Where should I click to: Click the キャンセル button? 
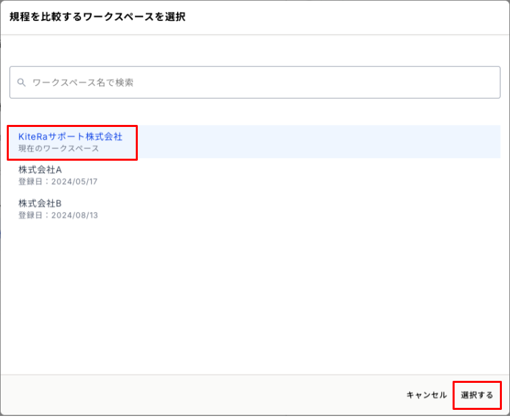click(426, 395)
